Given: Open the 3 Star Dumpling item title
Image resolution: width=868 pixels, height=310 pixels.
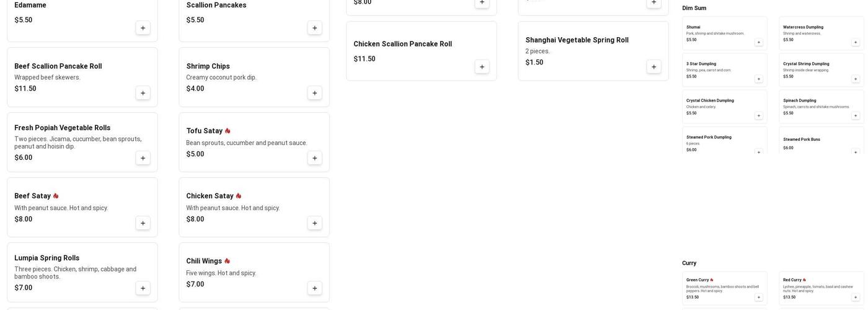Looking at the screenshot, I should 701,64.
